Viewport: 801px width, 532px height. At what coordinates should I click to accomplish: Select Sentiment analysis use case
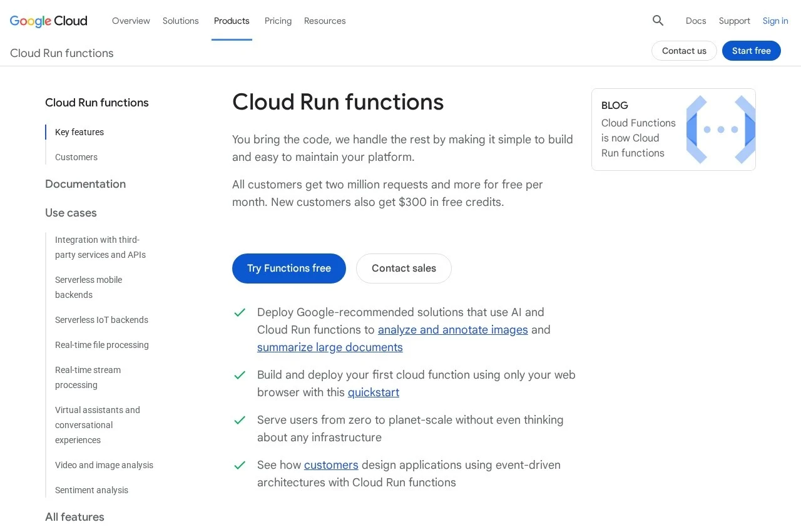click(x=91, y=490)
